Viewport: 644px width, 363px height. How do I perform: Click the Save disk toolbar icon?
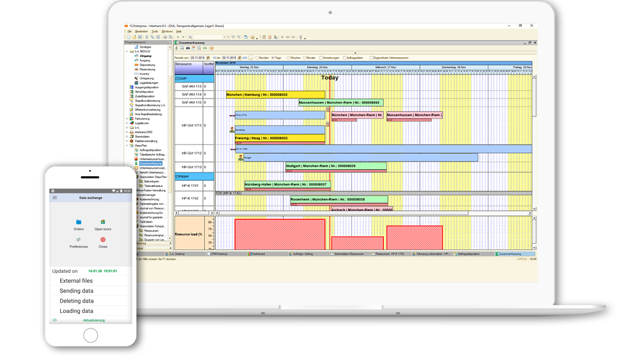coord(140,37)
